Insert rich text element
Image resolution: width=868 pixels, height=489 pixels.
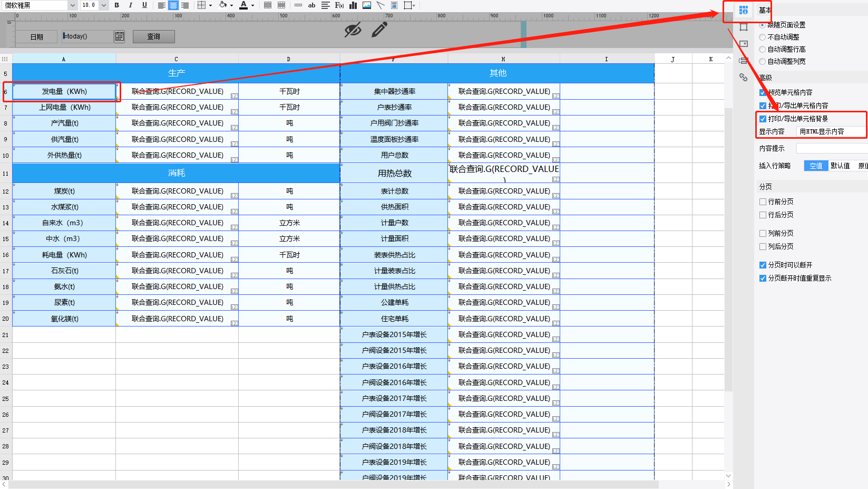click(x=326, y=5)
